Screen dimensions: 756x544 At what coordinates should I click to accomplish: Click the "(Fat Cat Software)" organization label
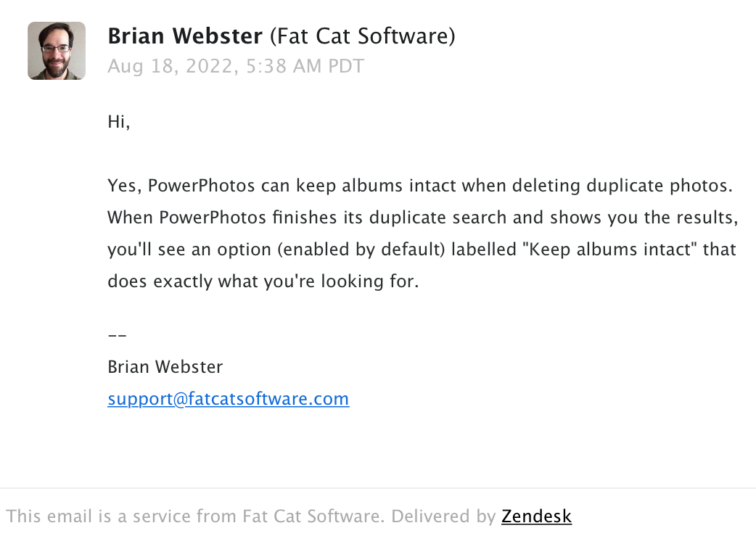pos(362,36)
